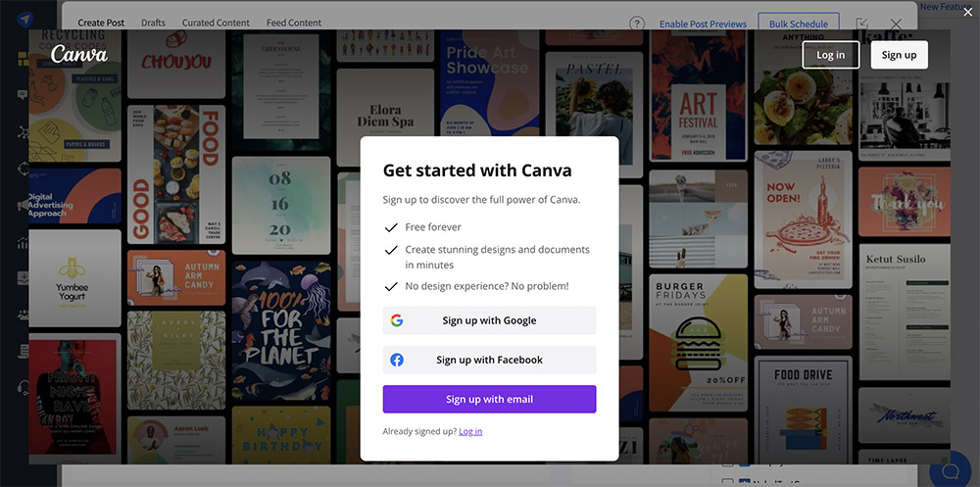Switch to the Feed Content tab
The width and height of the screenshot is (980, 487).
(294, 23)
